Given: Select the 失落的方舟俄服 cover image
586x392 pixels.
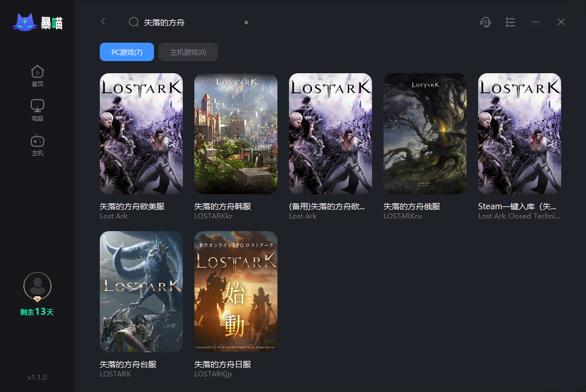Looking at the screenshot, I should point(425,133).
